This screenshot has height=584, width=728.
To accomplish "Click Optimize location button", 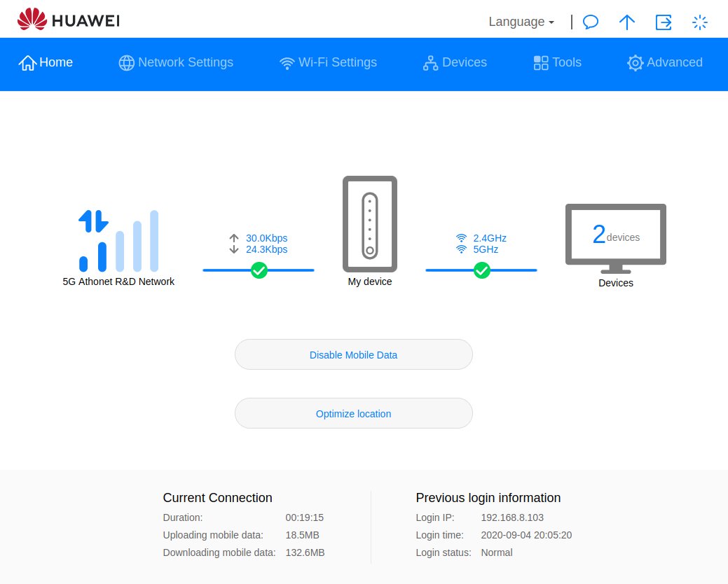I will (354, 413).
